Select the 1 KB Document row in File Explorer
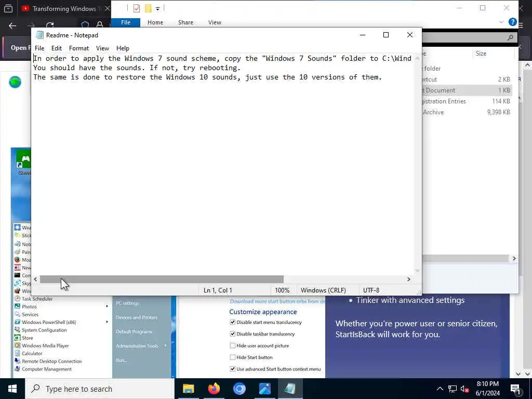Viewport: 532px width, 399px height. point(467,90)
